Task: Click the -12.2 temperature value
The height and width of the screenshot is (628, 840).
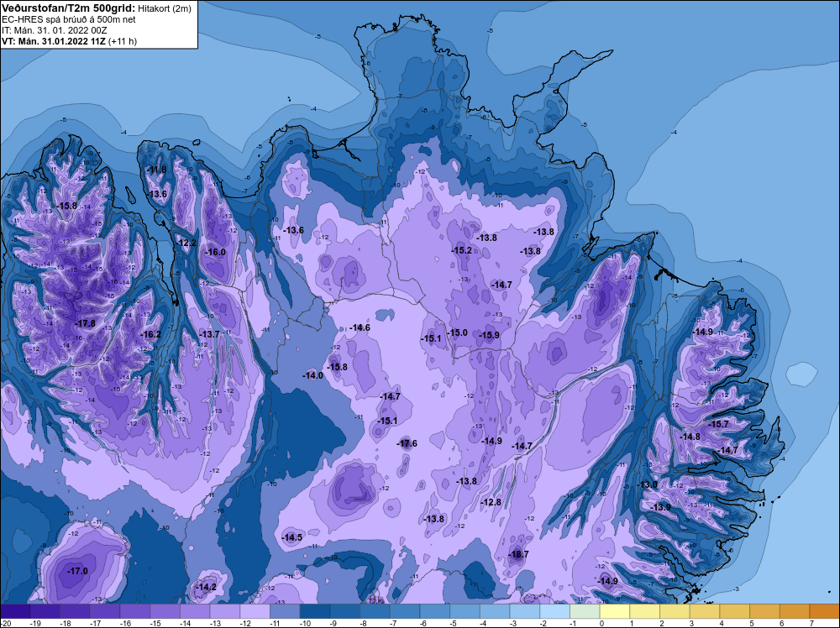Action: tap(186, 243)
